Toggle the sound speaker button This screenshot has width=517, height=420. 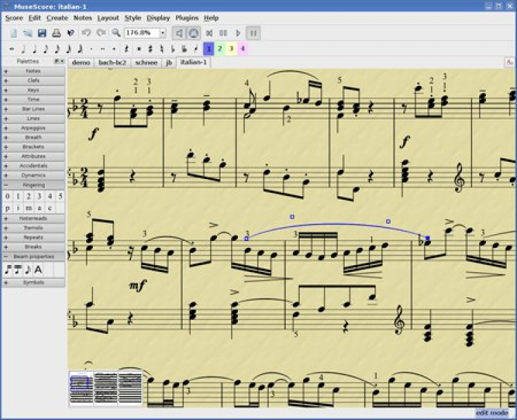(179, 33)
